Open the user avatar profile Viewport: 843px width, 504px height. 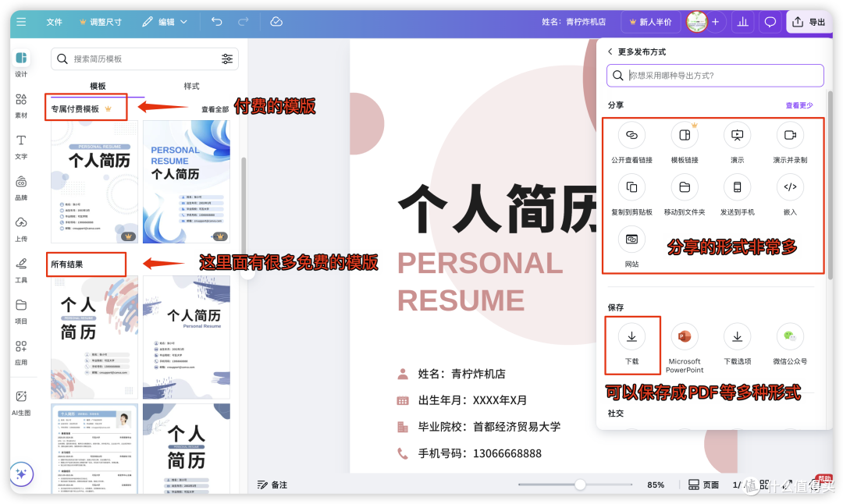point(697,22)
